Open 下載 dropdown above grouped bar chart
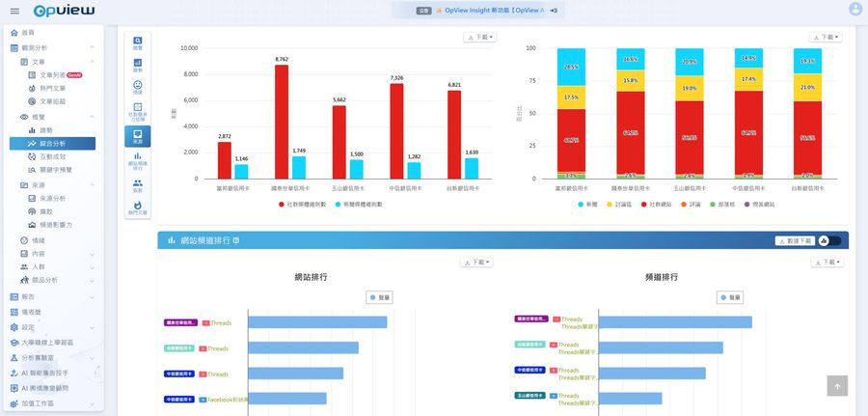This screenshot has width=868, height=416. point(480,37)
